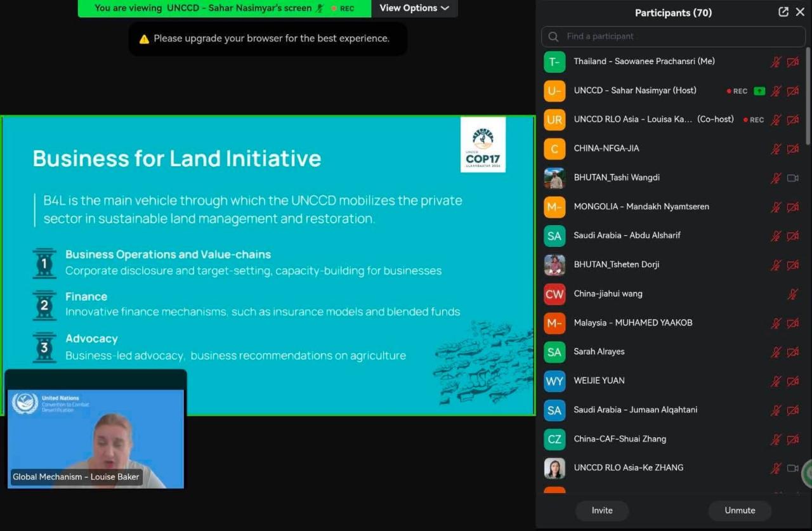Screen dimensions: 812x531
Task: Click the REC indicator in the UNCCD RLO Asia co-host row
Action: coord(754,119)
